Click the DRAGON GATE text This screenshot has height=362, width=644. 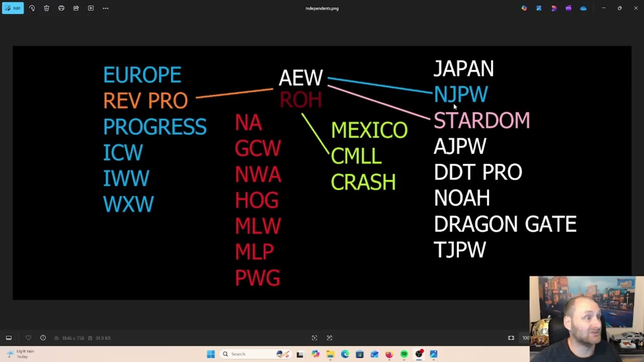click(505, 224)
